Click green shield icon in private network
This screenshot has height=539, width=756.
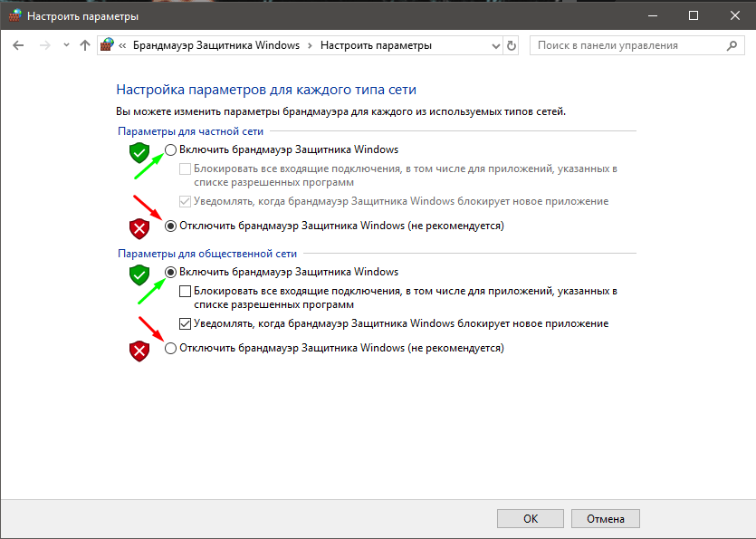pos(139,153)
